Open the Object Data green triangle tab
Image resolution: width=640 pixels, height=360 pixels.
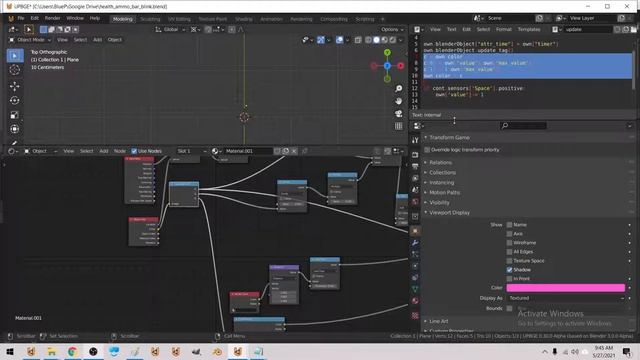(415, 289)
